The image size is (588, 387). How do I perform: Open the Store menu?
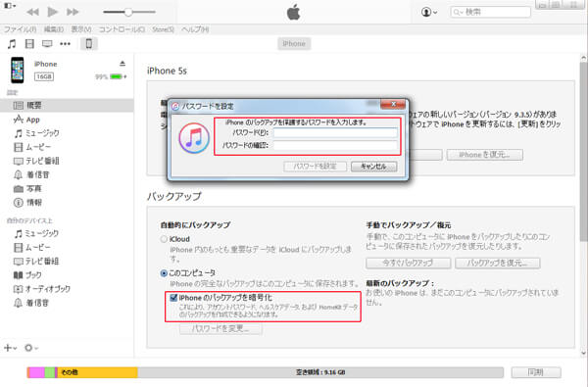click(163, 29)
